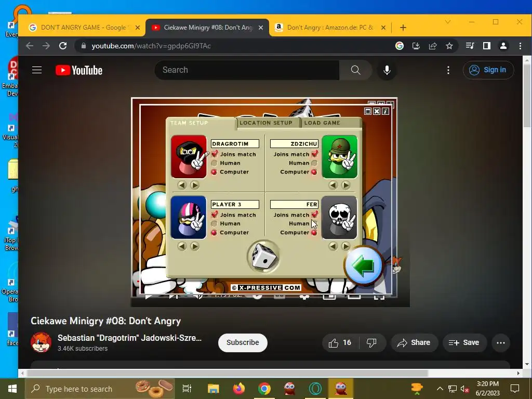Next avatar arrow for Dragrotim

click(194, 185)
